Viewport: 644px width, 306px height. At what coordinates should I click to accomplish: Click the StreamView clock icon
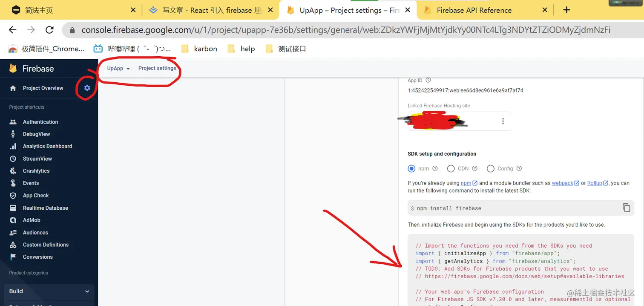pos(13,159)
